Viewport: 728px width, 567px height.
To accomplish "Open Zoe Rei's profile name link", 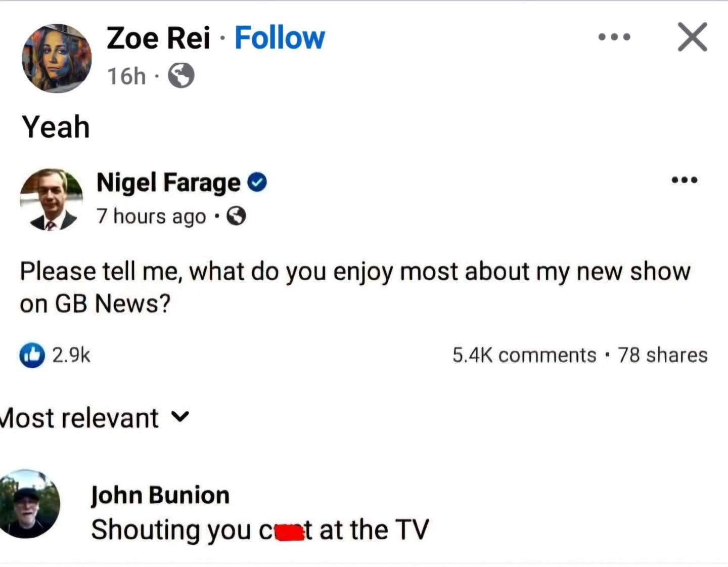I will [x=158, y=38].
